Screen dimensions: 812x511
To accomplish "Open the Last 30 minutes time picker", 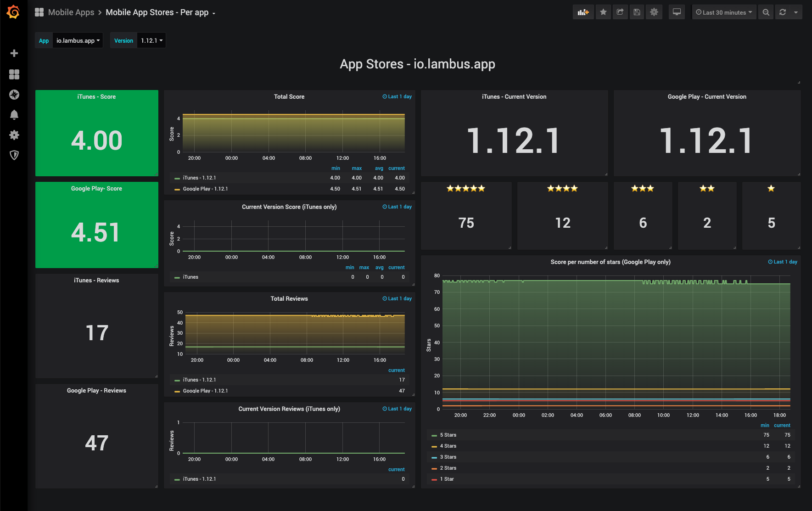I will [x=724, y=12].
